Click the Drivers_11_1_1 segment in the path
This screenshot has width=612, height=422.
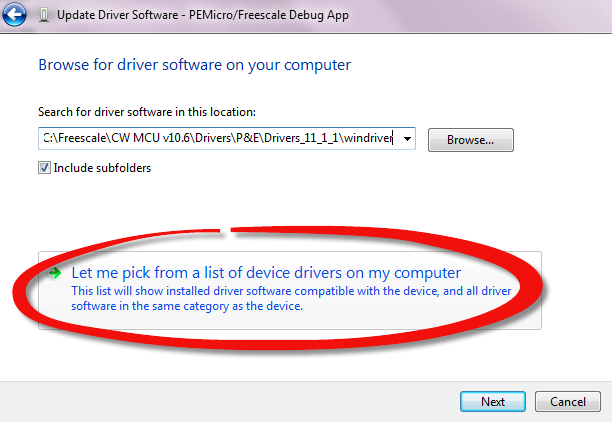click(300, 140)
